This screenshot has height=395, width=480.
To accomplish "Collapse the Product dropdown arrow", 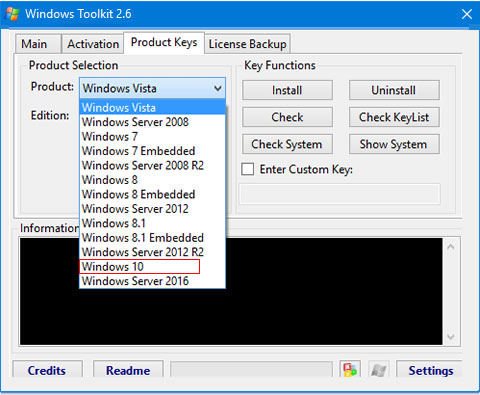I will pyautogui.click(x=218, y=88).
